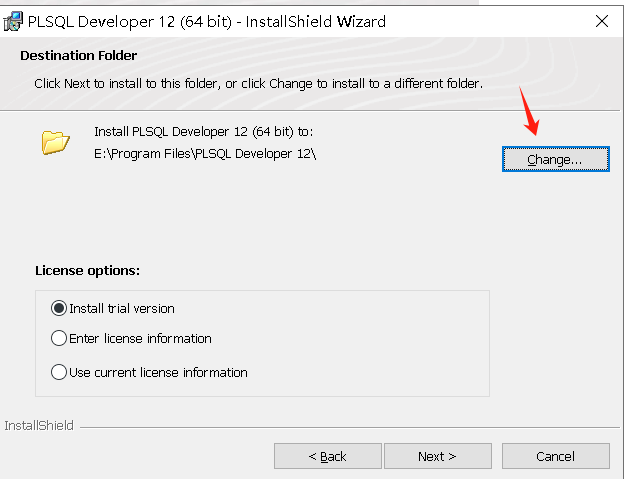Viewport: 624px width, 479px height.
Task: Click the E:\Program Files install path text
Action: tap(205, 153)
